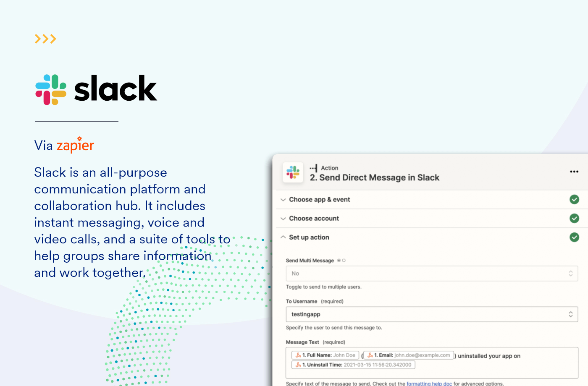The width and height of the screenshot is (588, 386).
Task: Click the large Slack logo on the left
Action: [96, 89]
